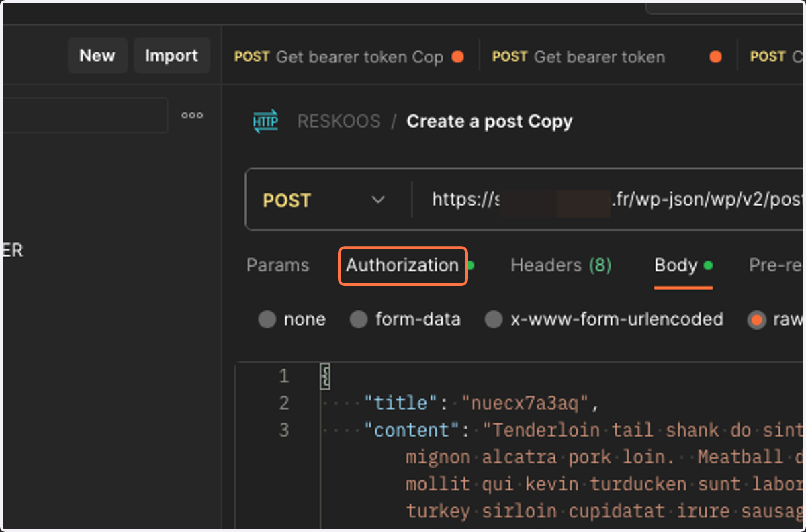
Task: Select the 'raw' body type radio button
Action: pos(757,319)
